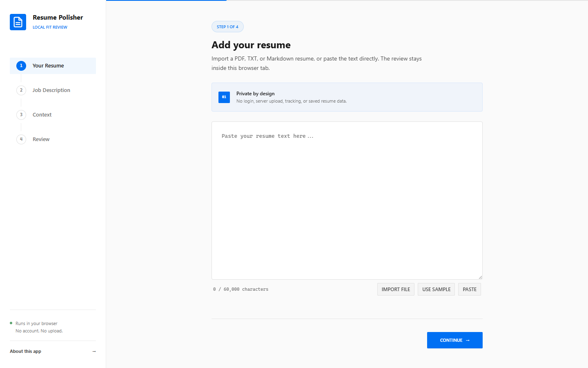Screen dimensions: 588x368
Task: Select step 3 number circle icon
Action: click(21, 115)
